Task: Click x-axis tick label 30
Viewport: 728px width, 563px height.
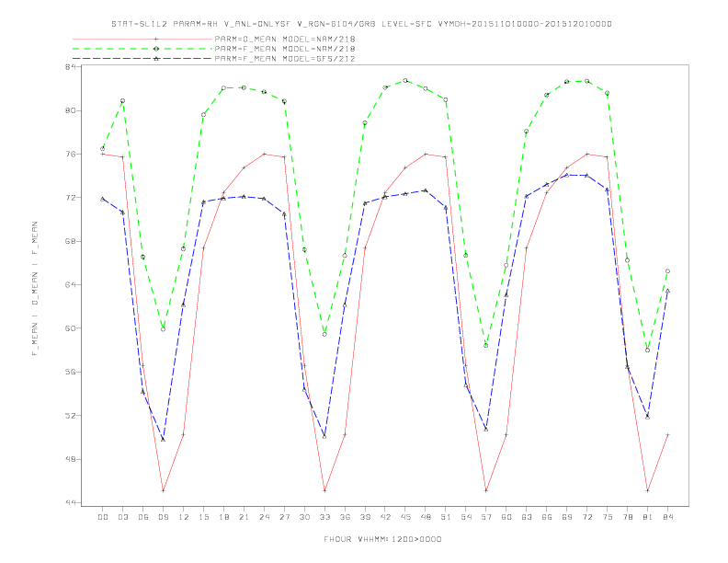Action: [x=304, y=517]
